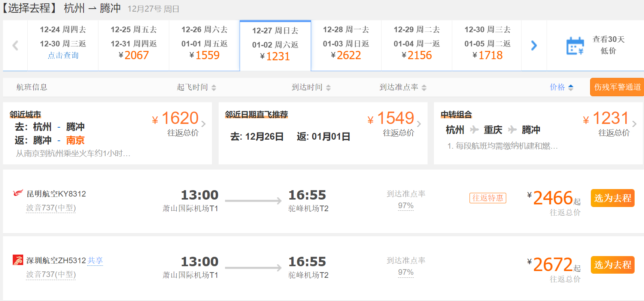Select the 12-28 Monday ¥2622 tab
Image resolution: width=644 pixels, height=301 pixels.
[x=346, y=45]
